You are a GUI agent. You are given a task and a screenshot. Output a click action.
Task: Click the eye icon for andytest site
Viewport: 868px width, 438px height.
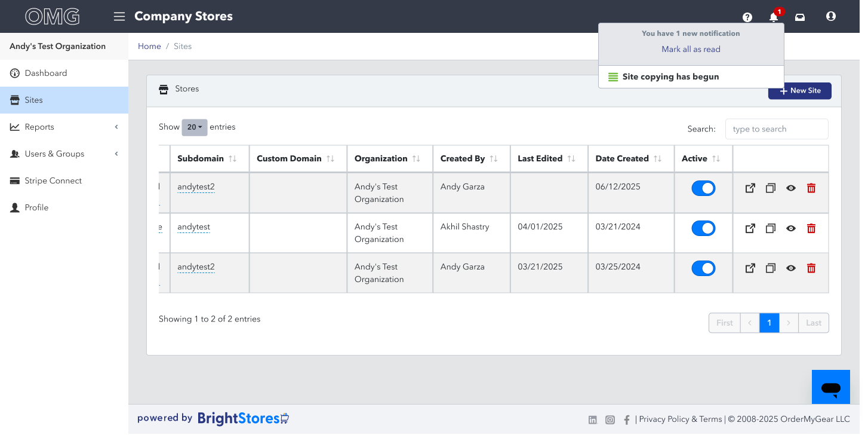click(x=791, y=228)
